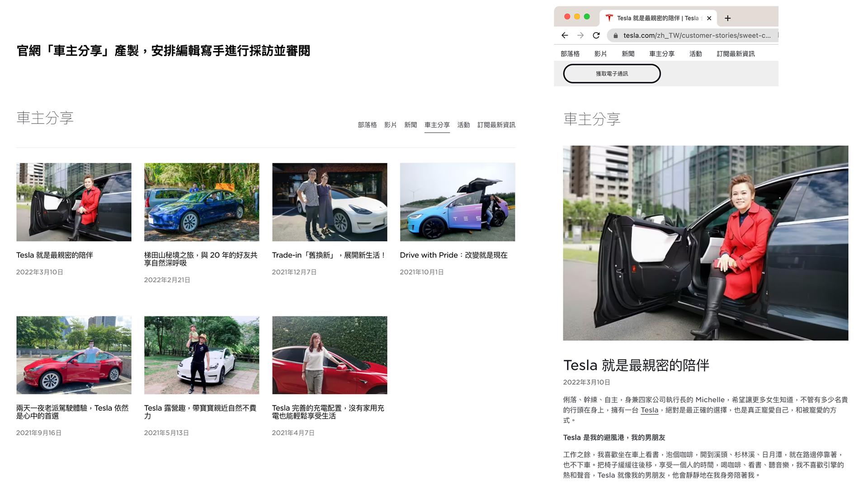Click story title Tesla 露營趣
Screen dimensions: 868x498
pos(200,412)
